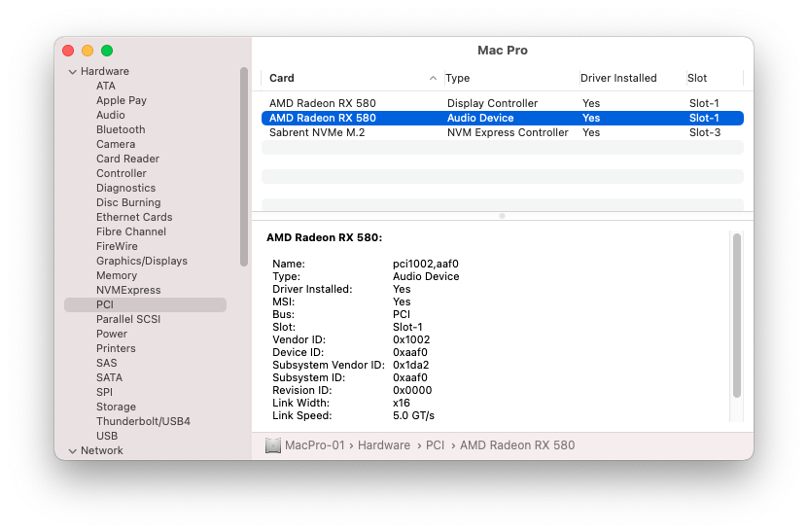Select SAS in the sidebar
Viewport: 808px width, 532px height.
tap(106, 364)
